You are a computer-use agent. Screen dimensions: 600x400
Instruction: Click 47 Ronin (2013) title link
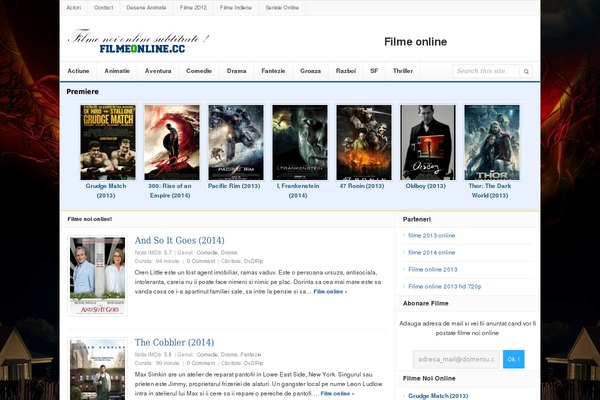pyautogui.click(x=362, y=186)
